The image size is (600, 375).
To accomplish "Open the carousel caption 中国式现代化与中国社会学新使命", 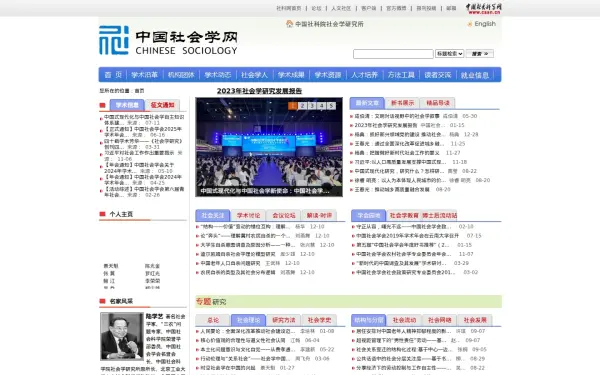I will (265, 191).
